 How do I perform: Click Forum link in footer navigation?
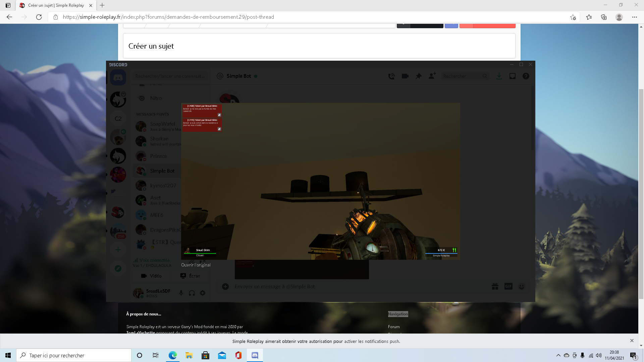(x=394, y=327)
